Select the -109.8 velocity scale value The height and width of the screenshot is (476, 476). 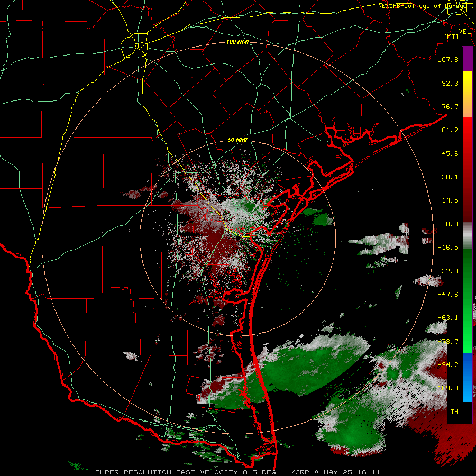coord(446,388)
